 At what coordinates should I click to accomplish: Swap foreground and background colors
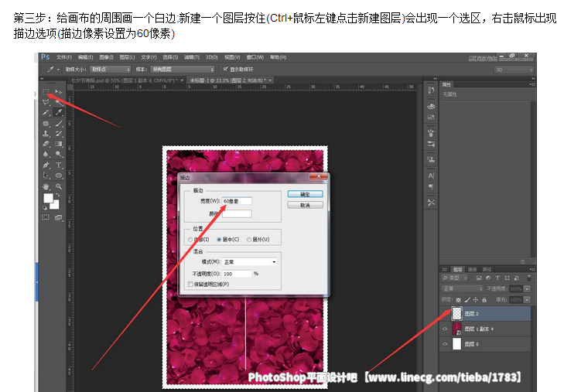(57, 195)
